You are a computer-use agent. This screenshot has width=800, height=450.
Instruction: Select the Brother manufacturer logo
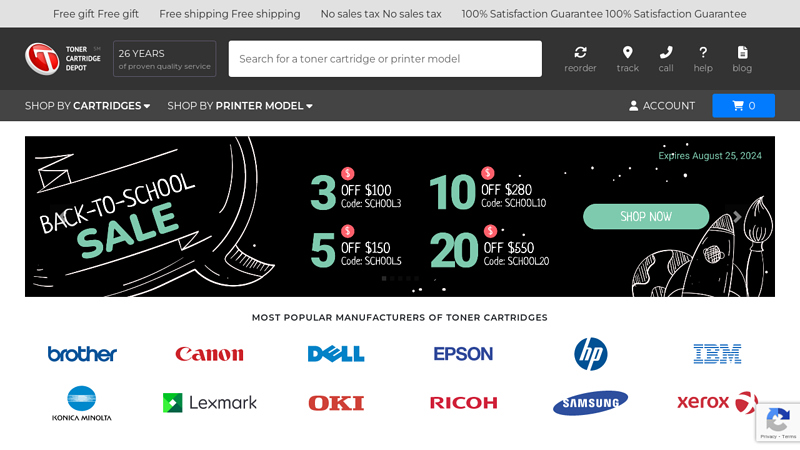click(82, 354)
